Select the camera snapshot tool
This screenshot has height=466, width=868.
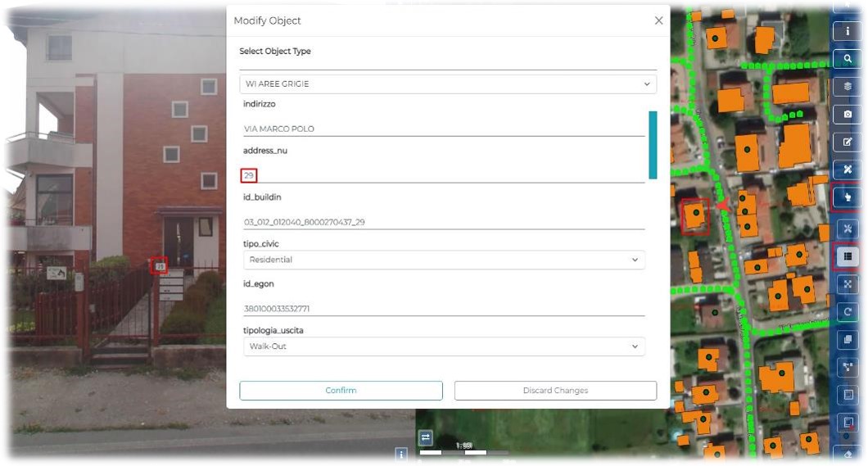tap(848, 114)
